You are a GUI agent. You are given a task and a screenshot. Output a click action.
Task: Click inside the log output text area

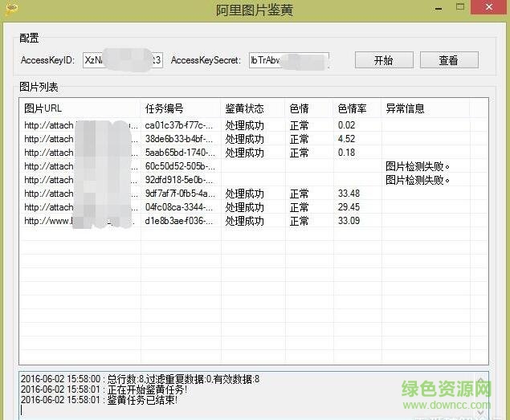[x=241, y=393]
